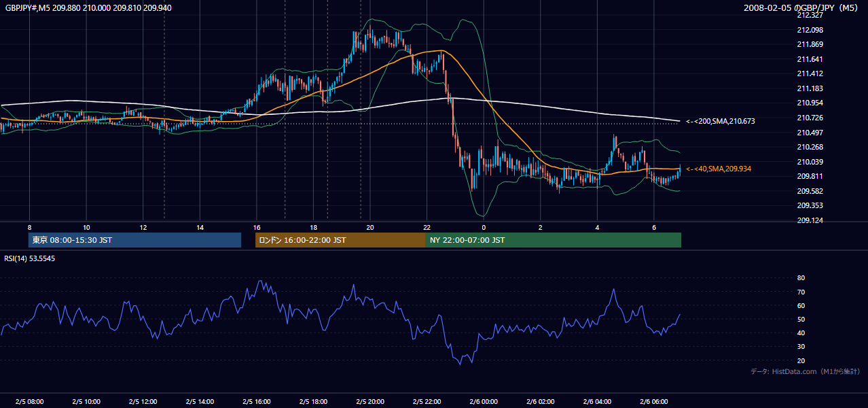
Task: Click the 2/5 22:00 time label
Action: coord(427,402)
